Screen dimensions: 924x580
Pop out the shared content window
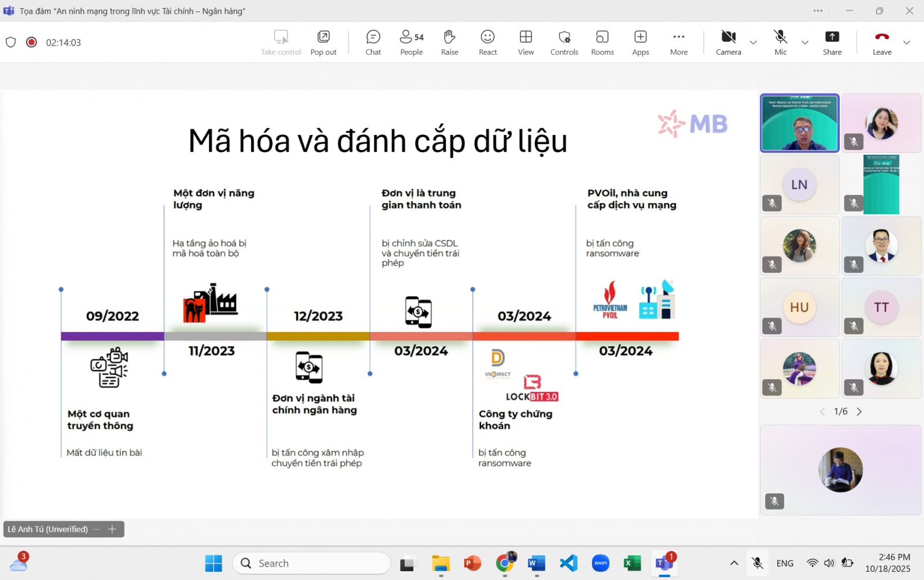click(x=323, y=43)
